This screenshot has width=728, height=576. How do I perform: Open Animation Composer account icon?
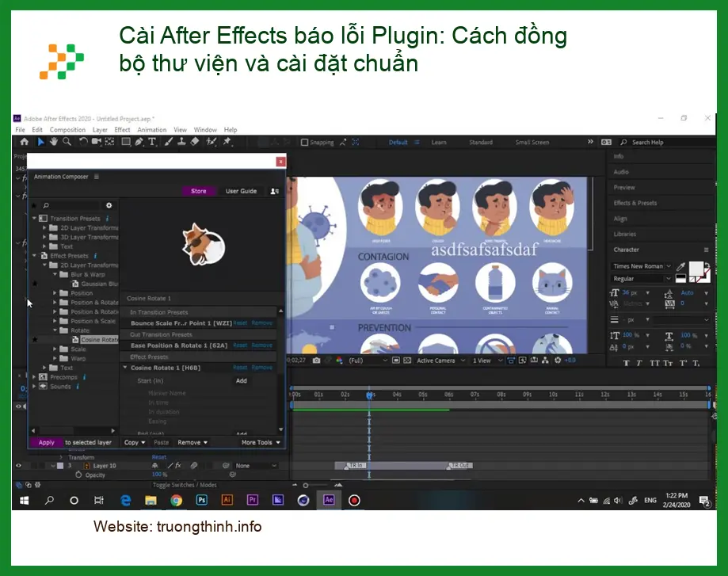click(x=274, y=191)
